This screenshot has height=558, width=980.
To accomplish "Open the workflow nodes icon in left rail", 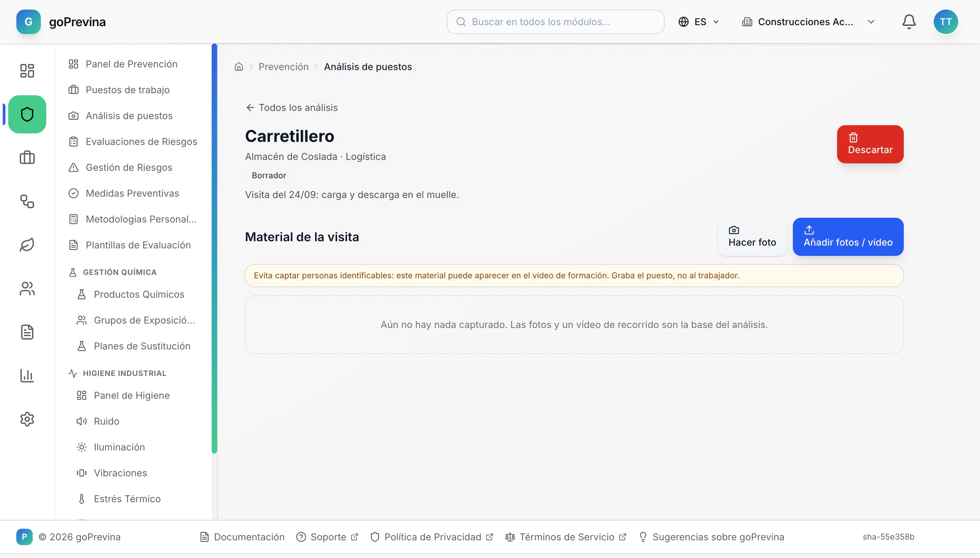I will (27, 201).
